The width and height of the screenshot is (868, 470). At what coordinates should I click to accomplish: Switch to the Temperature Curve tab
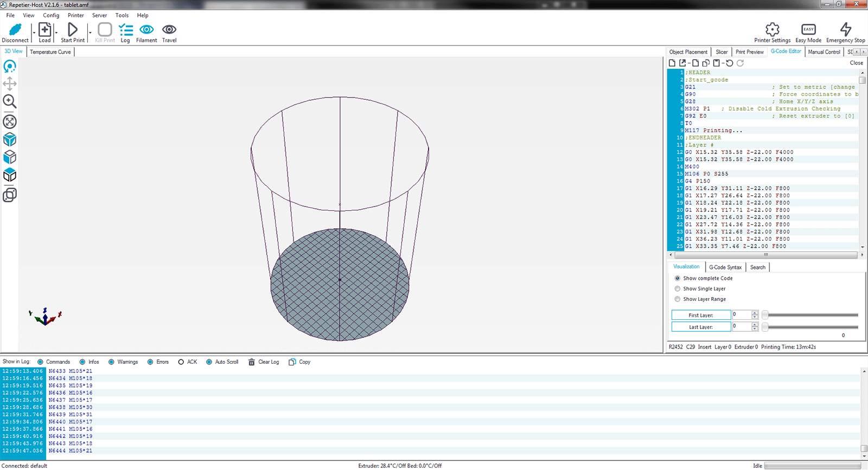click(50, 52)
